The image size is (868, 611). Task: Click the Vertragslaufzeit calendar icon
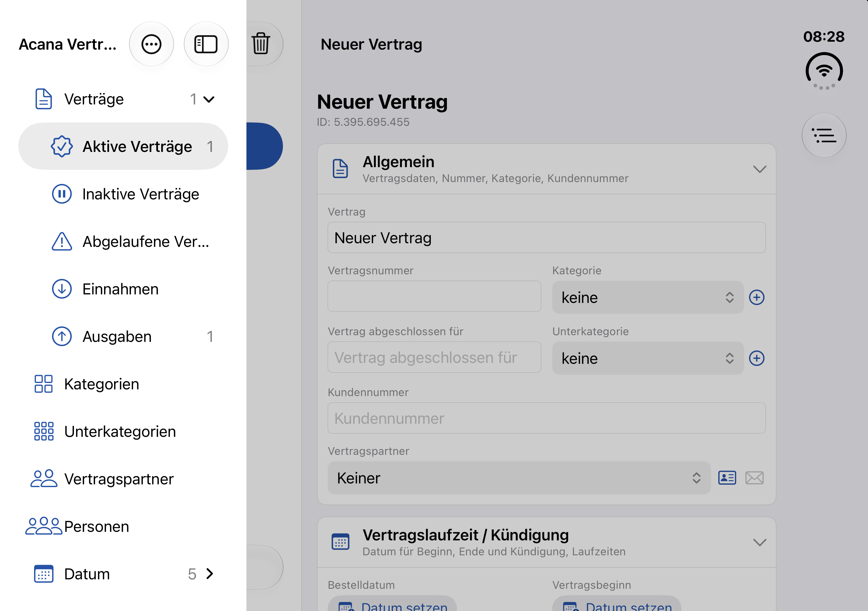click(340, 542)
